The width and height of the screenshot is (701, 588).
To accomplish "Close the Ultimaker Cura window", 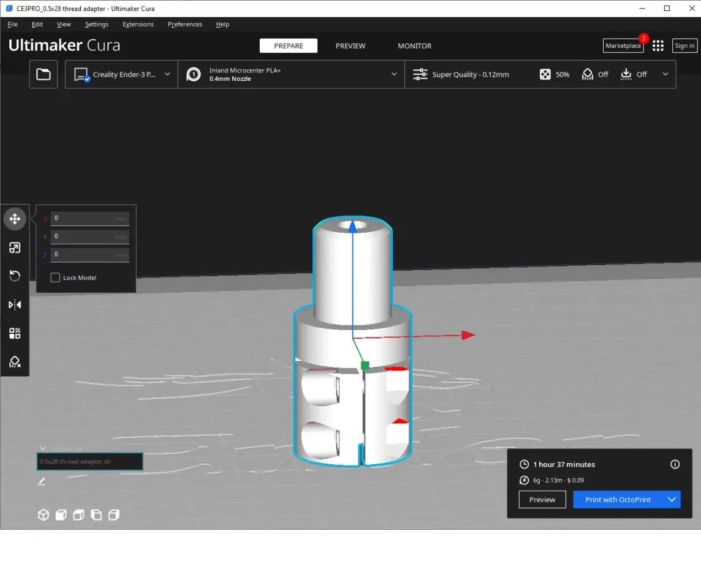I will [x=691, y=9].
